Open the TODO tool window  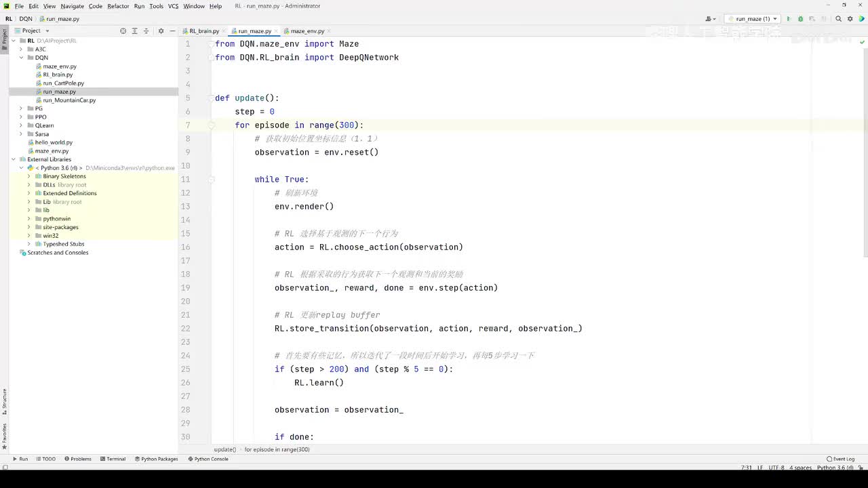pyautogui.click(x=45, y=459)
